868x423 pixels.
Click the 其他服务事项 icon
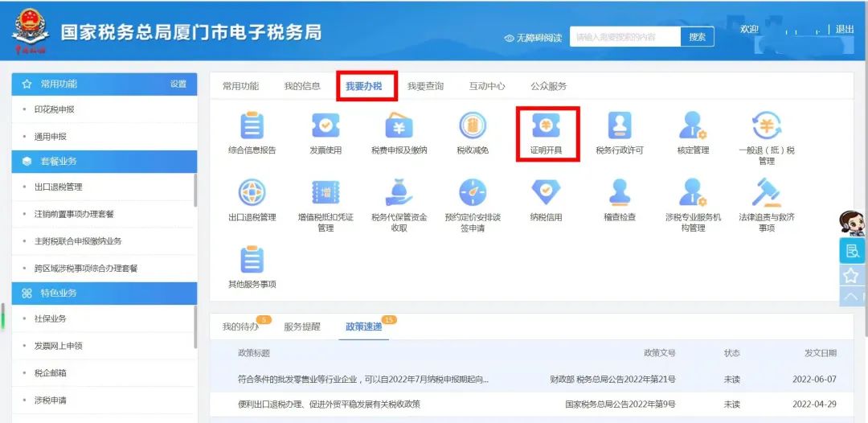click(252, 260)
